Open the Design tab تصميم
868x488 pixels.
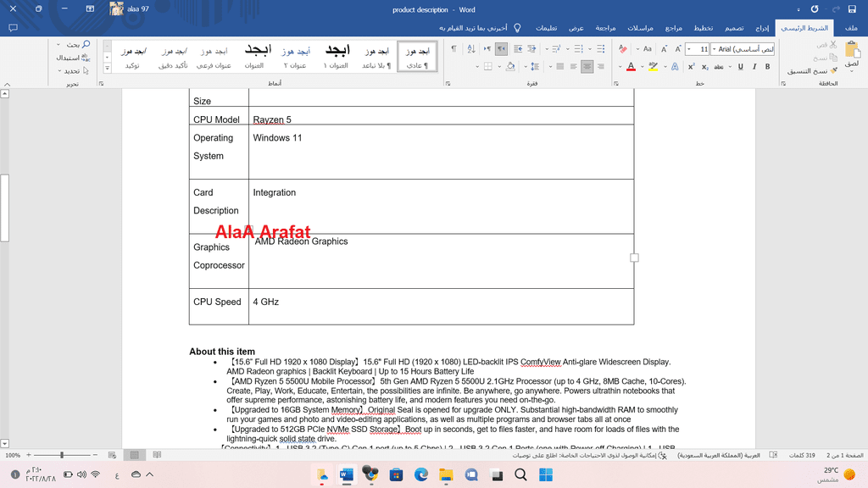pyautogui.click(x=735, y=28)
